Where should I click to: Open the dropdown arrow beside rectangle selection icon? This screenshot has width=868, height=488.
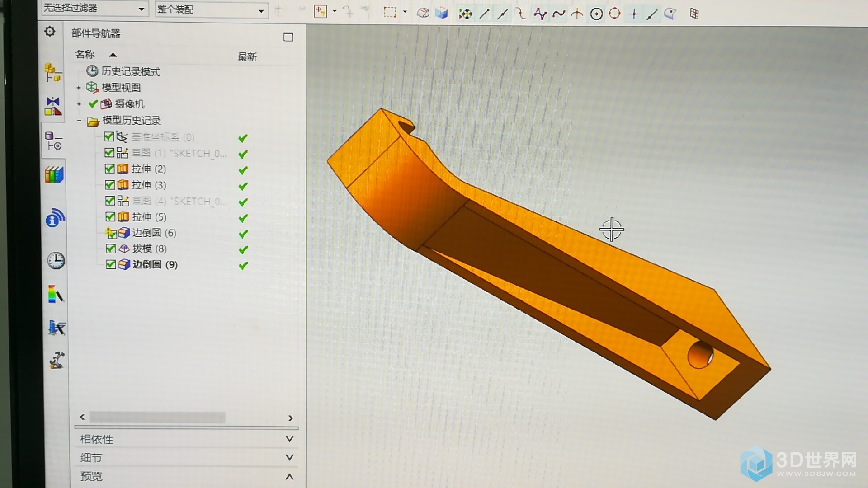pos(405,12)
